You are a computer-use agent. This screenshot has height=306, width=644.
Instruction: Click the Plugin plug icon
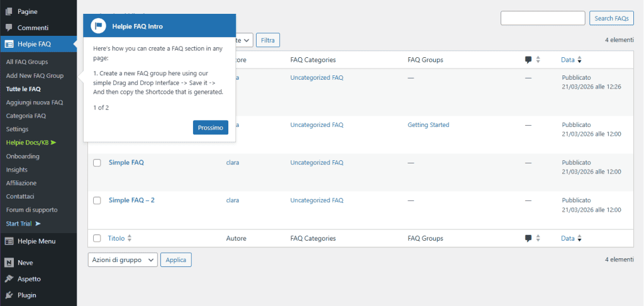(9, 295)
